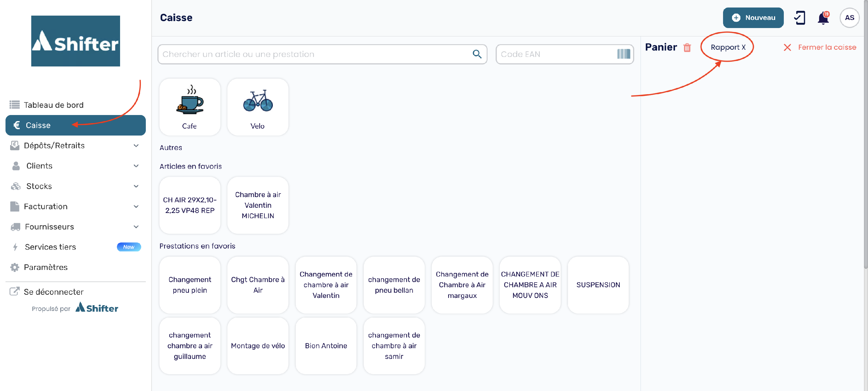The image size is (868, 391).
Task: Open the notifications bell
Action: [x=823, y=18]
